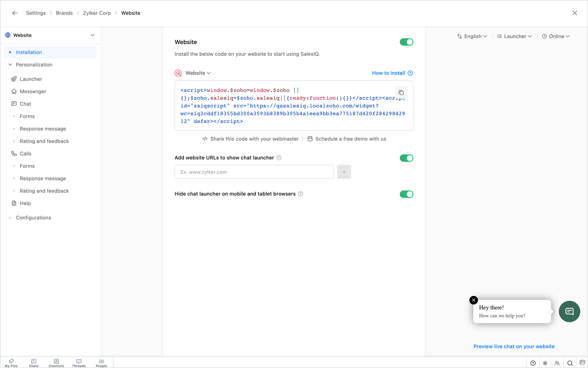Screen dimensions: 588x368
Task: Expand the Online status dropdown
Action: click(x=556, y=36)
